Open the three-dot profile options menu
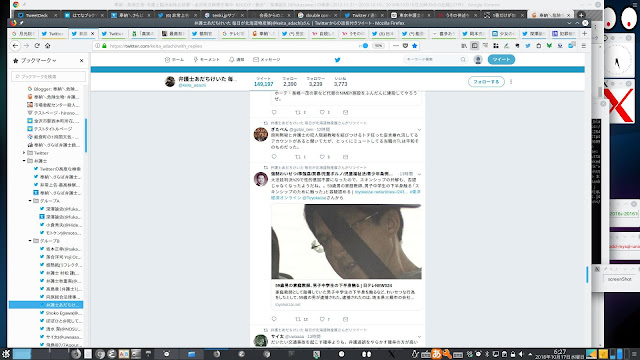Screen dimensions: 640x360 tap(511, 82)
